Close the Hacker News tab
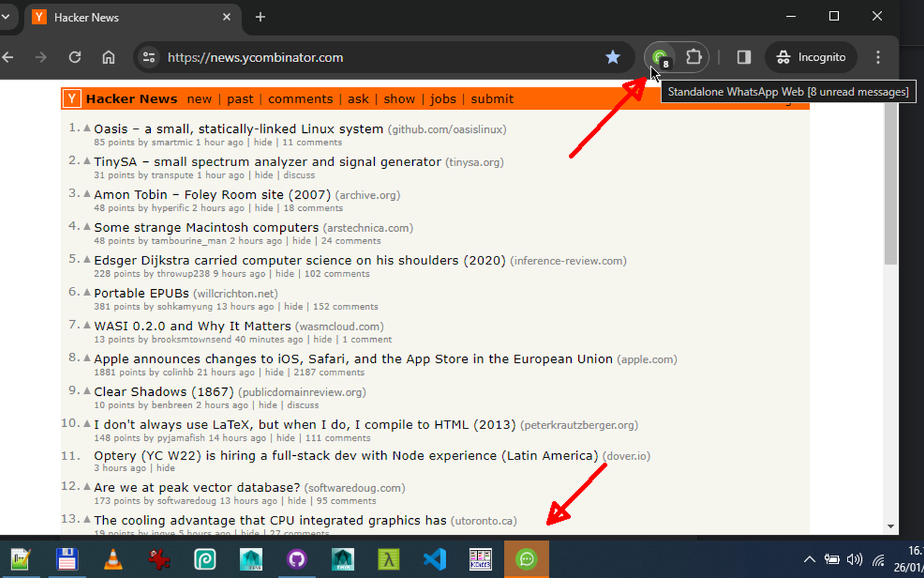This screenshot has height=578, width=924. click(227, 17)
